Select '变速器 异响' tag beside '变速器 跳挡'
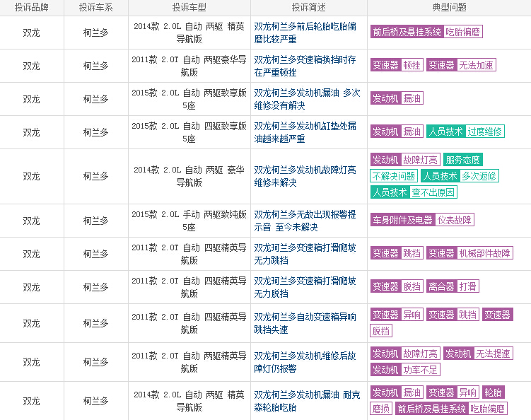 click(x=397, y=315)
